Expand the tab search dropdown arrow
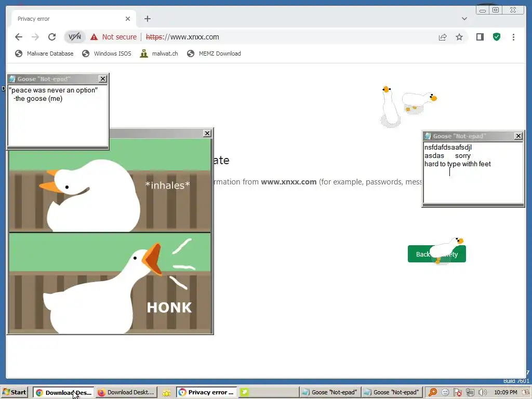Viewport: 532px width, 399px height. [x=464, y=19]
